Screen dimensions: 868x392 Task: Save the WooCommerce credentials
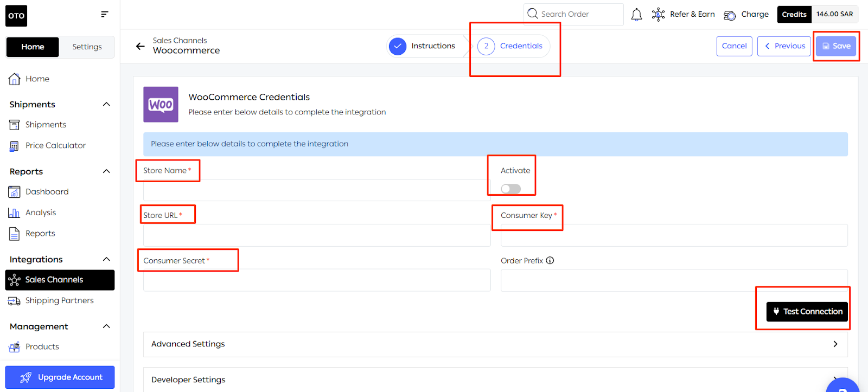pyautogui.click(x=836, y=46)
